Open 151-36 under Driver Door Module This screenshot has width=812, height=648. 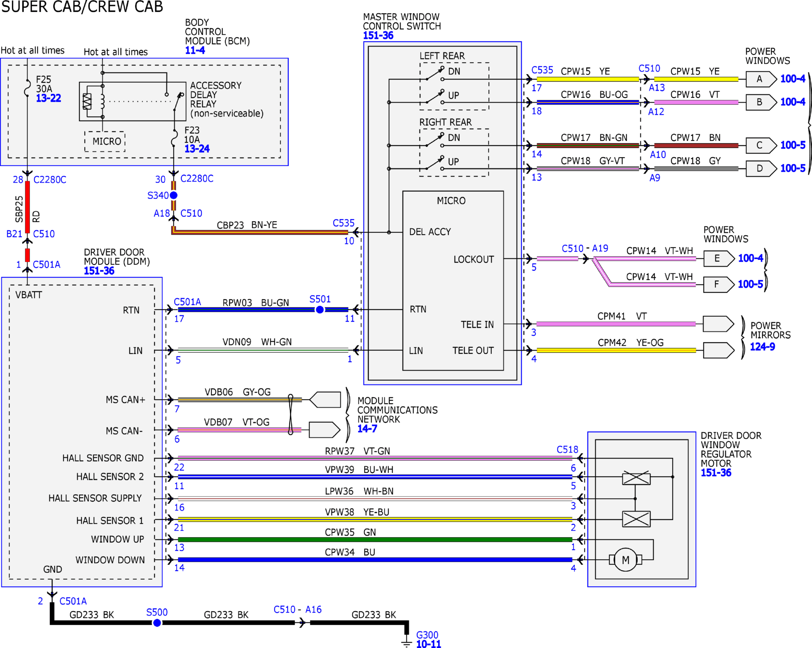99,271
